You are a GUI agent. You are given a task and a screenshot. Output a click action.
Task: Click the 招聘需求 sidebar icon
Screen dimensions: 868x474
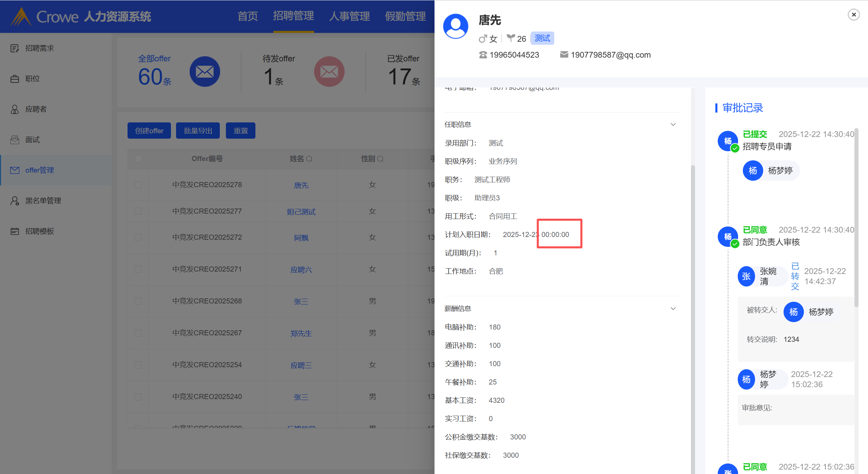pos(15,48)
